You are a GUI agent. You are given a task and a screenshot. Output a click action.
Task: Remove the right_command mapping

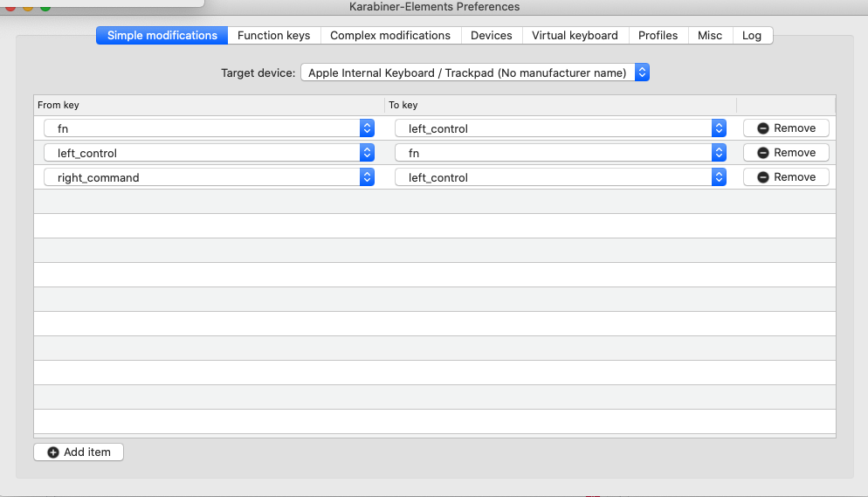pyautogui.click(x=786, y=176)
